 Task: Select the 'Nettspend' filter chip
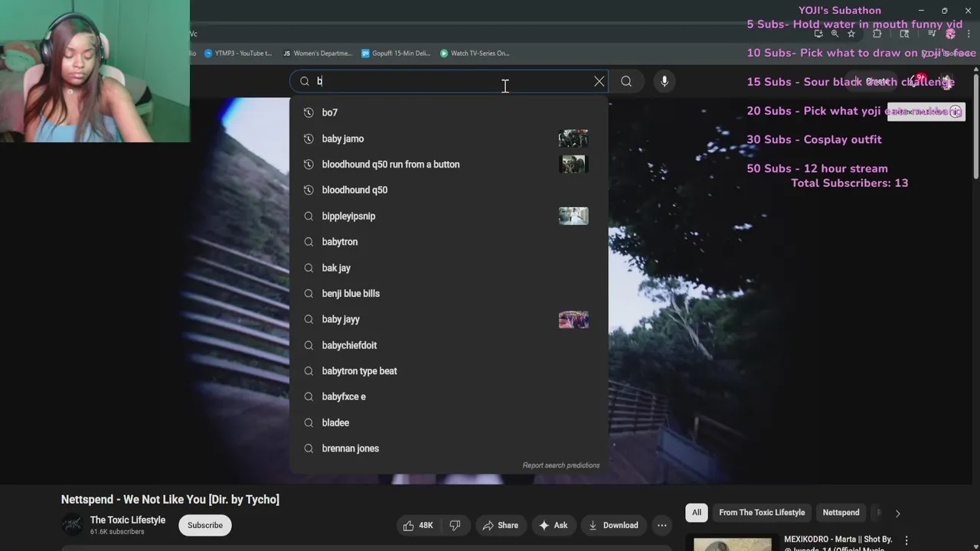841,513
